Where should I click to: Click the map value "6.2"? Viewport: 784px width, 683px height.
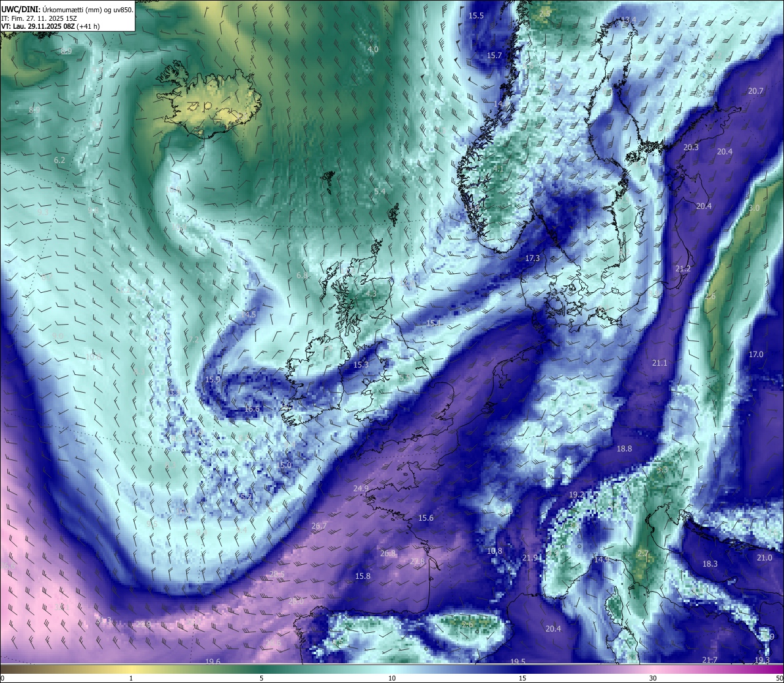59,160
